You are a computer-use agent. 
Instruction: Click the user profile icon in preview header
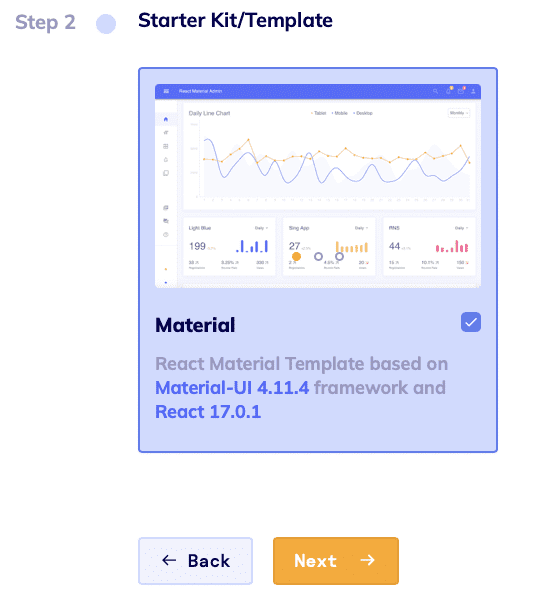pyautogui.click(x=473, y=91)
